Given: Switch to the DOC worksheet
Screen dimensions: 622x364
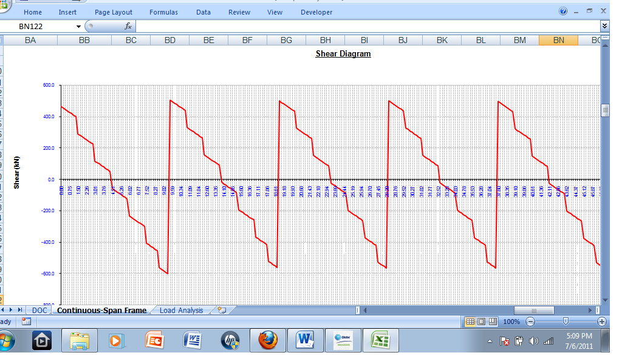Looking at the screenshot, I should click(x=39, y=310).
